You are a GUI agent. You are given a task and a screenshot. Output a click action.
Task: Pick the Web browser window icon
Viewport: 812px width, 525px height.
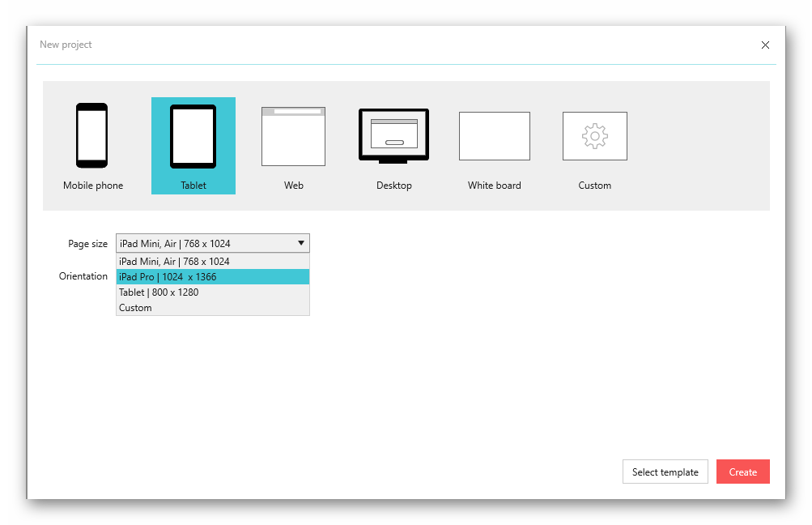point(293,136)
